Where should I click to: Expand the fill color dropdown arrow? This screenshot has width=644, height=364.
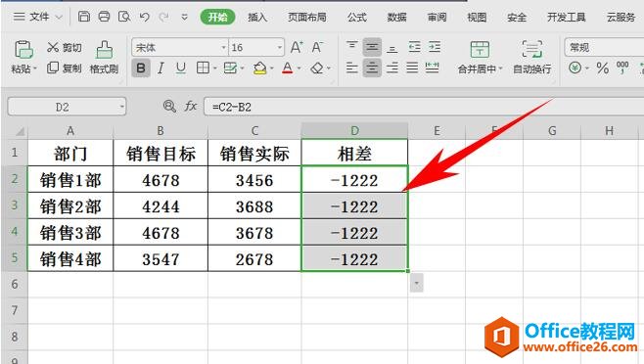271,68
